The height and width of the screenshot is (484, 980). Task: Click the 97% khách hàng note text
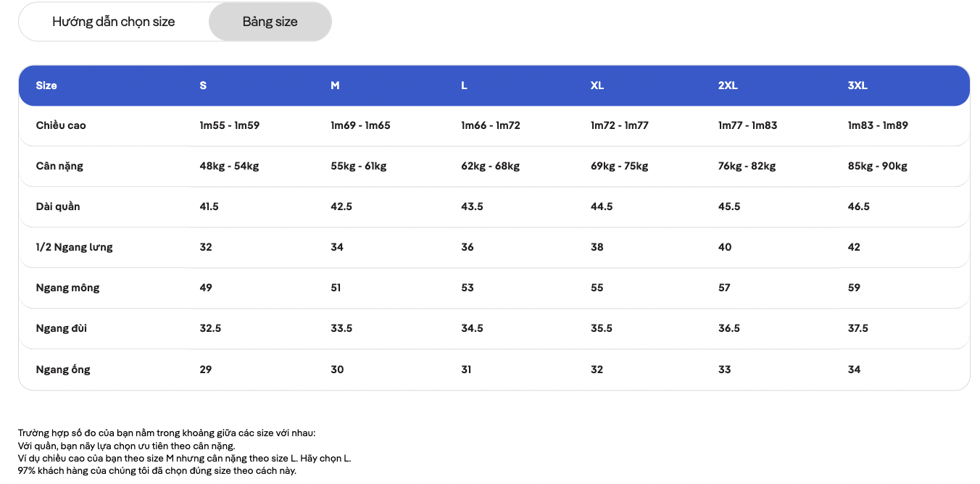click(157, 471)
